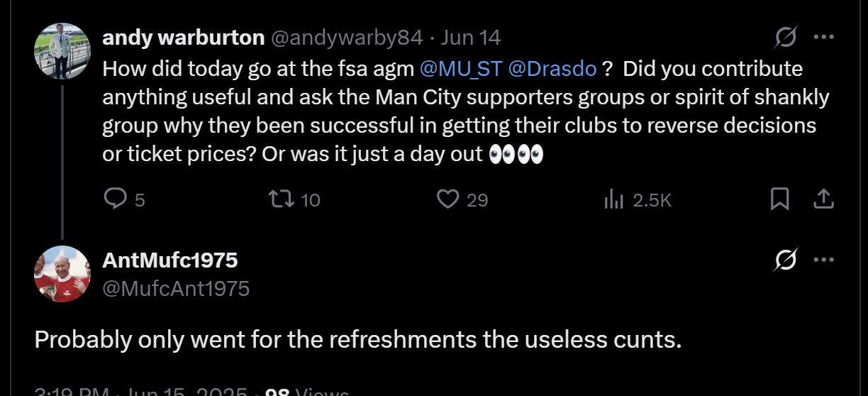Click the reply text about refreshments
This screenshot has width=868, height=396.
point(357,340)
